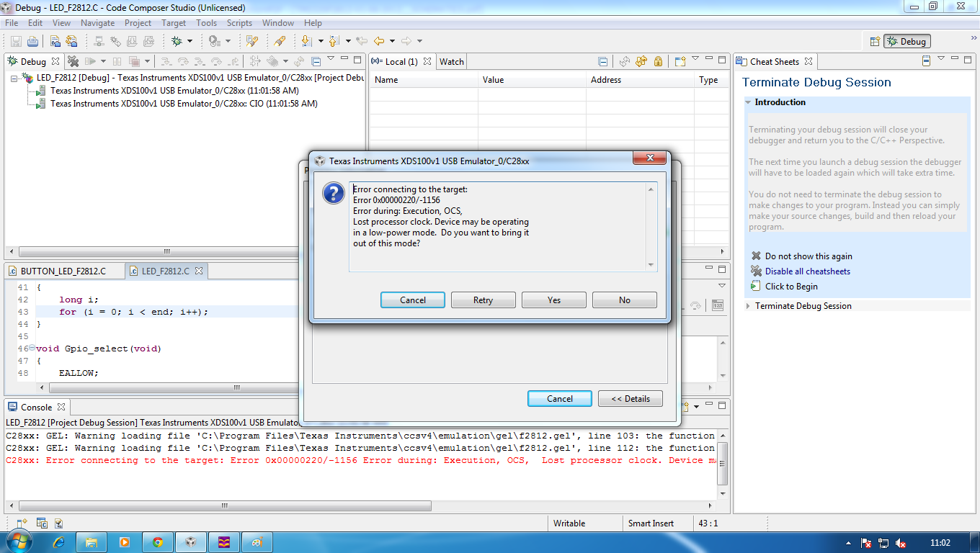980x553 pixels.
Task: Click the Collapse All icon in the Local panel
Action: 604,61
